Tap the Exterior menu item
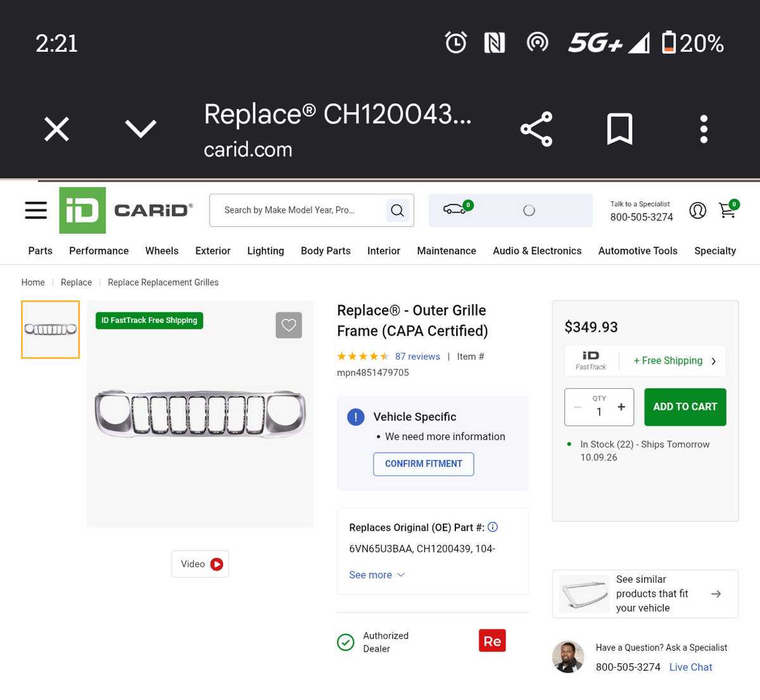760x700 pixels. pyautogui.click(x=213, y=251)
